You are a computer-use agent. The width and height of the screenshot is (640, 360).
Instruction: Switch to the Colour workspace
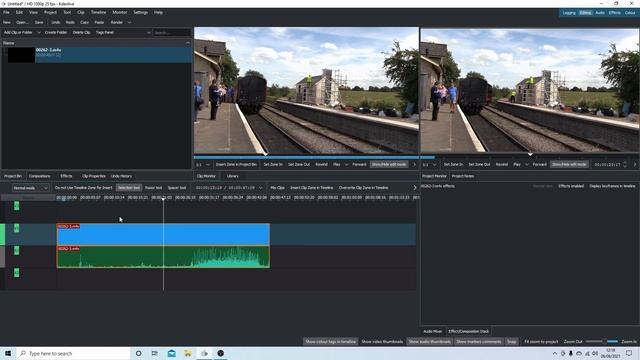point(630,13)
